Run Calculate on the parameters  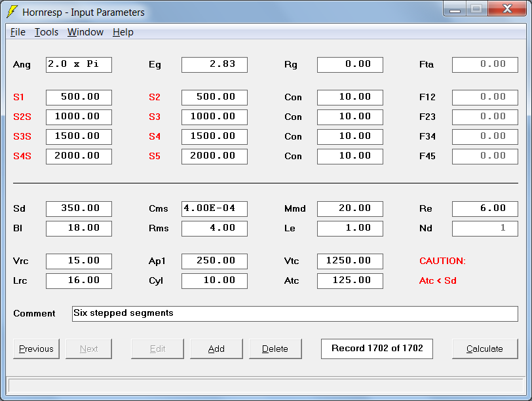pos(485,349)
